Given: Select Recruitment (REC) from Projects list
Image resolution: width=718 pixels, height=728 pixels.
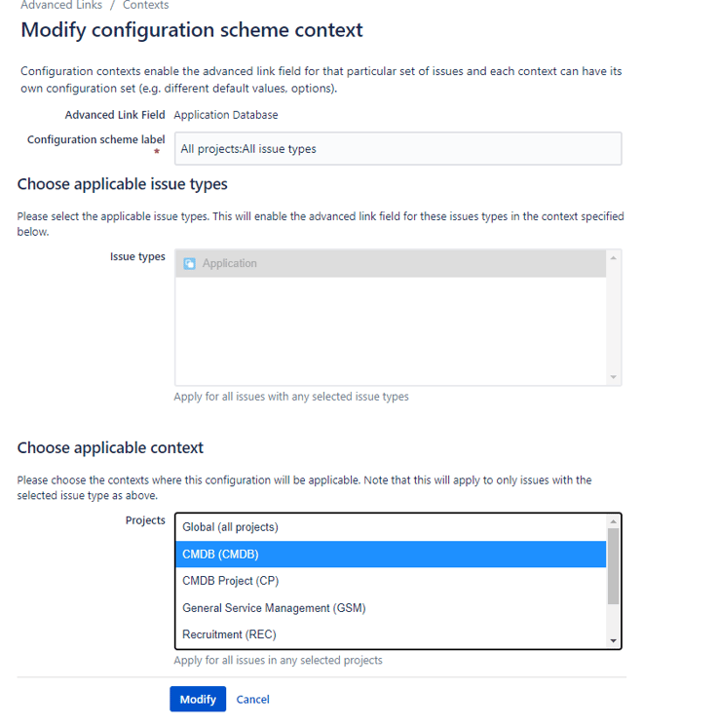Looking at the screenshot, I should click(229, 634).
